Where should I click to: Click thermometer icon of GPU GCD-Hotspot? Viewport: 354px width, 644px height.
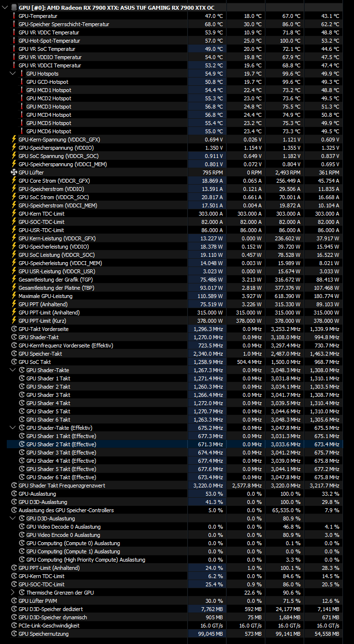coord(22,82)
